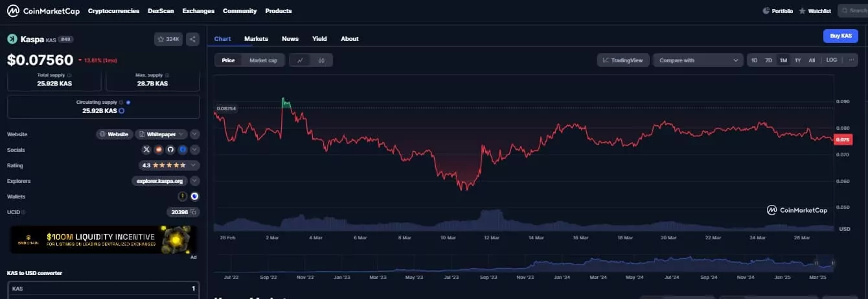Set chart range to 1D

[754, 60]
